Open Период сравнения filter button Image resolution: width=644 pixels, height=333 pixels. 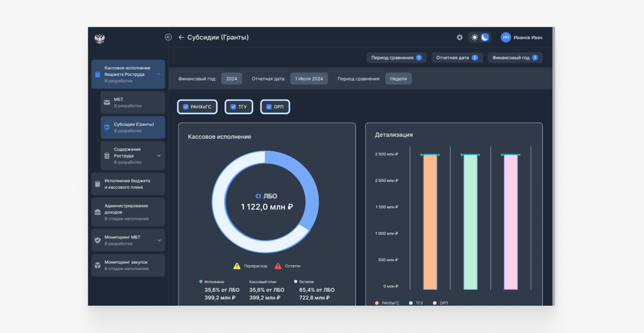coord(396,58)
